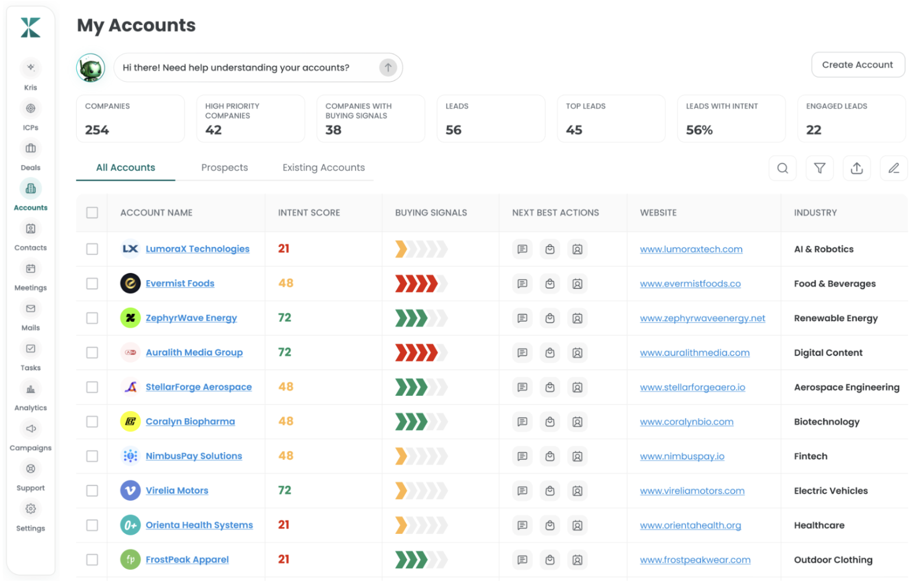The image size is (922, 588).
Task: Click the edit pencil icon
Action: click(x=894, y=168)
